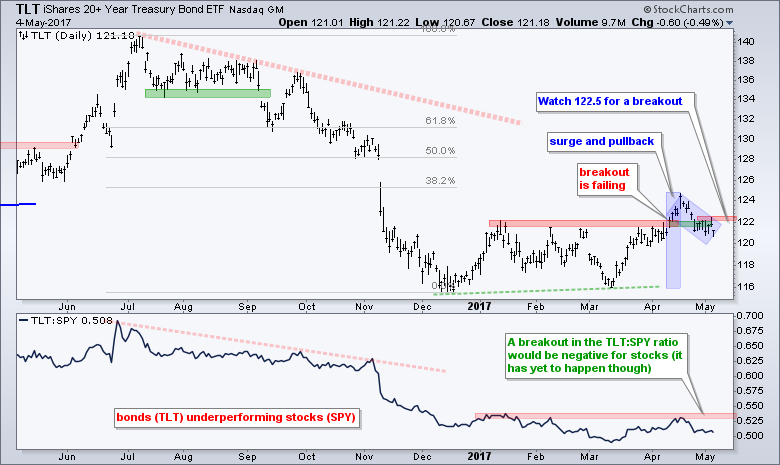780x465 pixels.
Task: Click the 'bonds (TLT) underperforming stocks (SPY)' label
Action: point(236,417)
